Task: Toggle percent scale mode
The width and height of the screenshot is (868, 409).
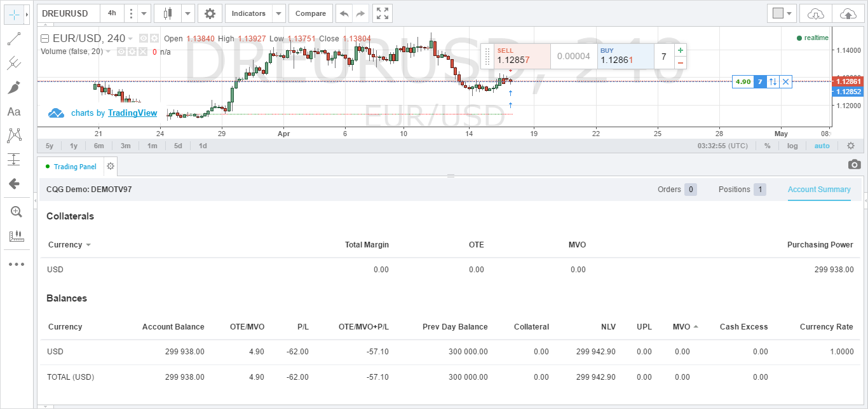Action: pyautogui.click(x=768, y=146)
